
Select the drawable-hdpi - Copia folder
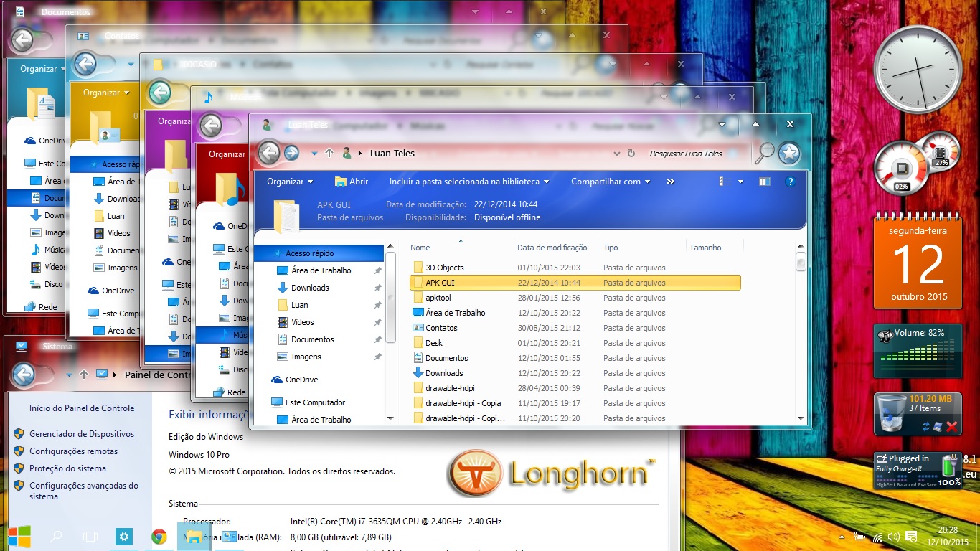463,403
